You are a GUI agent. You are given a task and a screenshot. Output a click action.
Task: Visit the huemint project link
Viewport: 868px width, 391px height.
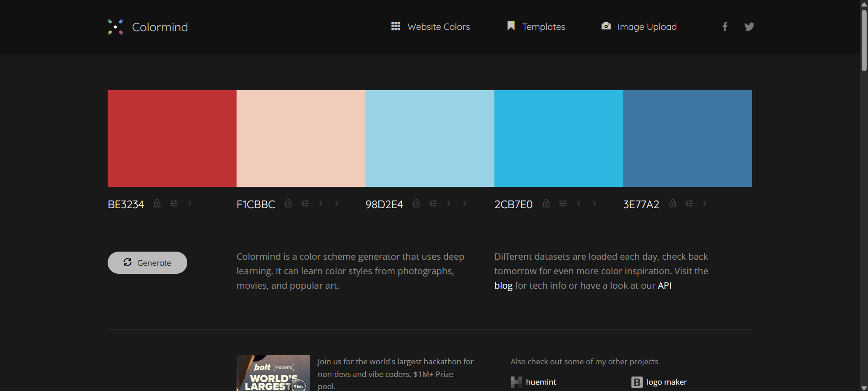coord(541,382)
